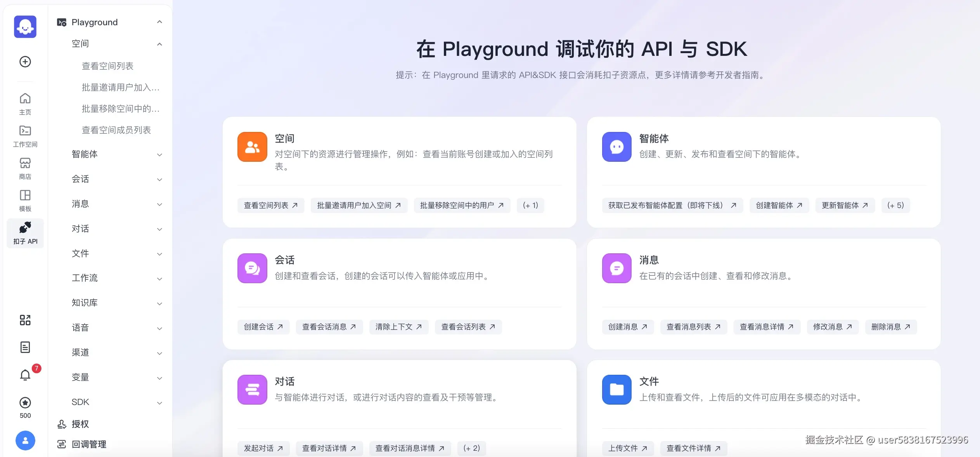Click the (+5) badge in 智能体 card

point(895,205)
